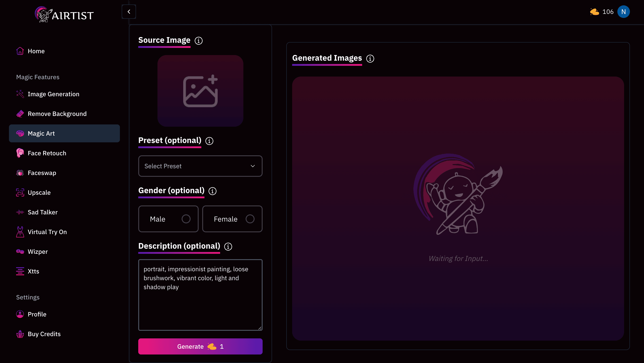644x363 pixels.
Task: Click the Generate button
Action: pyautogui.click(x=200, y=346)
